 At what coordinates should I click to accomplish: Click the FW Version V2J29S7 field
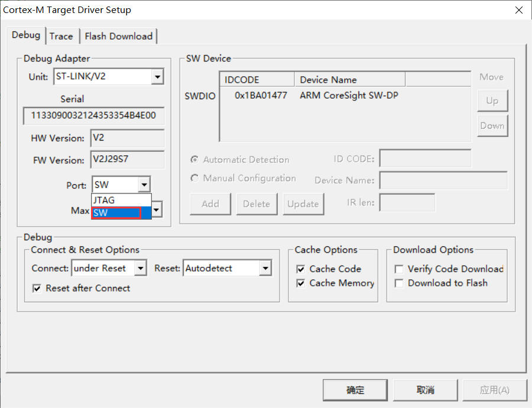pyautogui.click(x=127, y=159)
